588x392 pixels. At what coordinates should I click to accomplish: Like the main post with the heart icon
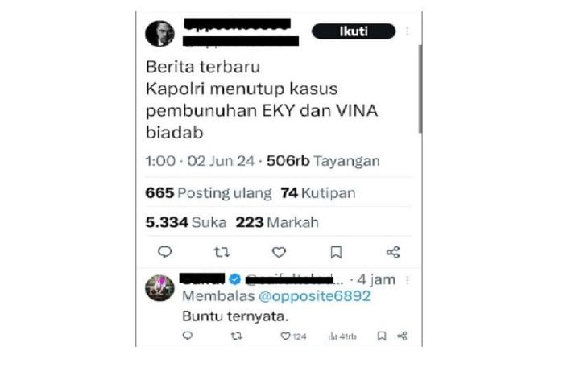279,252
